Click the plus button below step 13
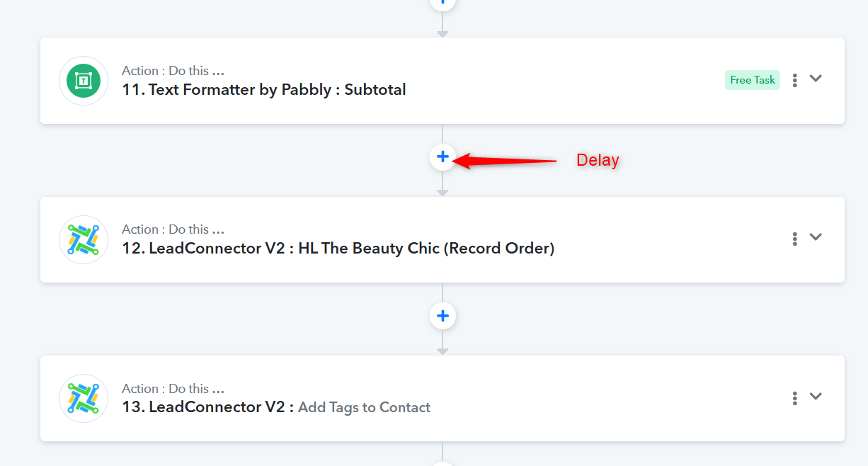This screenshot has height=466, width=868. (x=442, y=462)
